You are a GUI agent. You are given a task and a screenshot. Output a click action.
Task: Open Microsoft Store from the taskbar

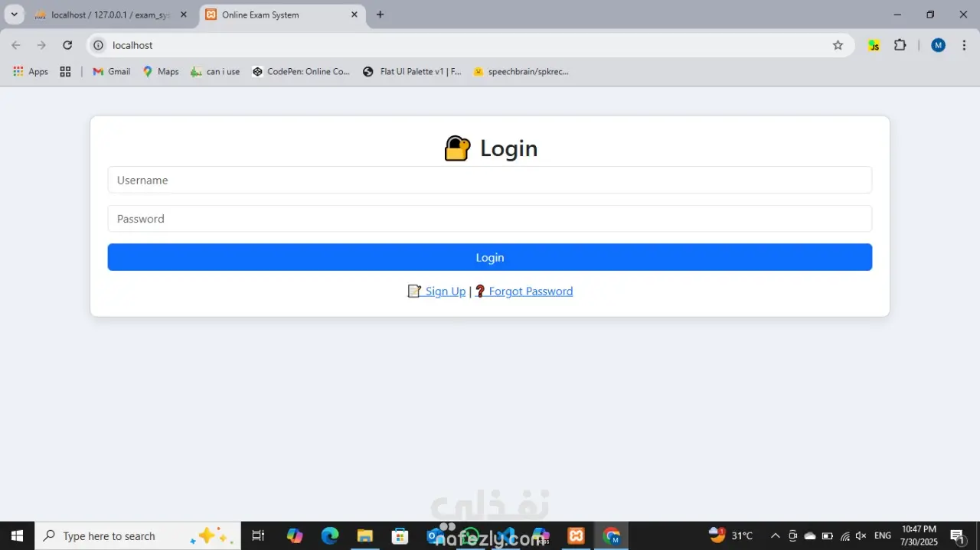point(400,535)
